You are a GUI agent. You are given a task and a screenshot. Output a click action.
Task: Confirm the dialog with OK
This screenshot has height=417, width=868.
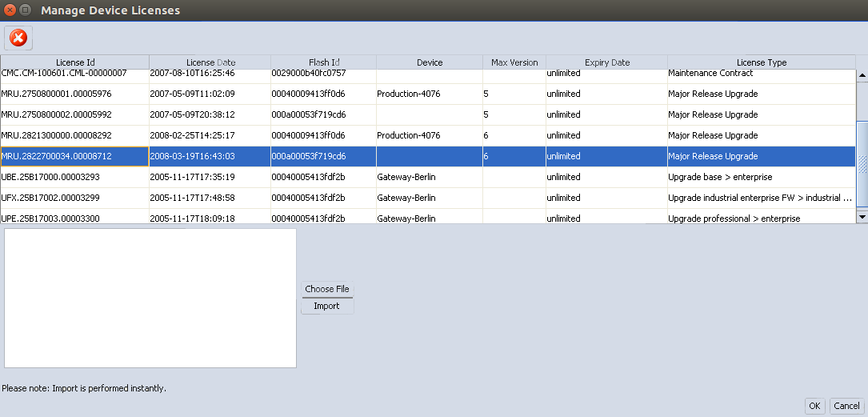(x=814, y=406)
